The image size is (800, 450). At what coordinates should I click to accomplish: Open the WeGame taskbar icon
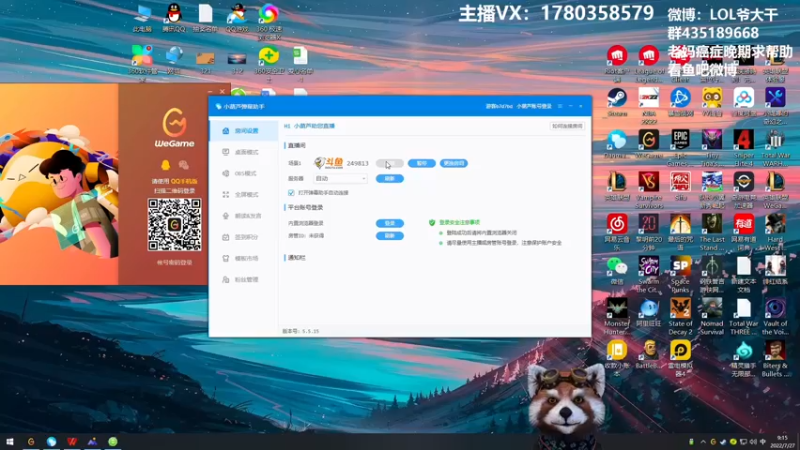31,441
